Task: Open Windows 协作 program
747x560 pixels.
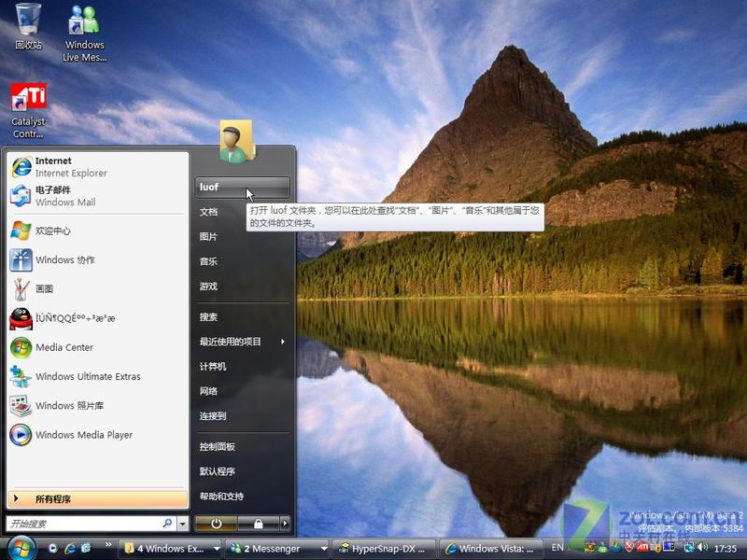Action: tap(98, 260)
